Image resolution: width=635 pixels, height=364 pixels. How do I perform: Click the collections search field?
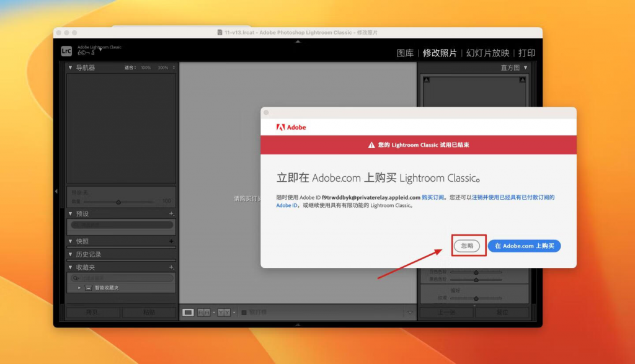[121, 277]
